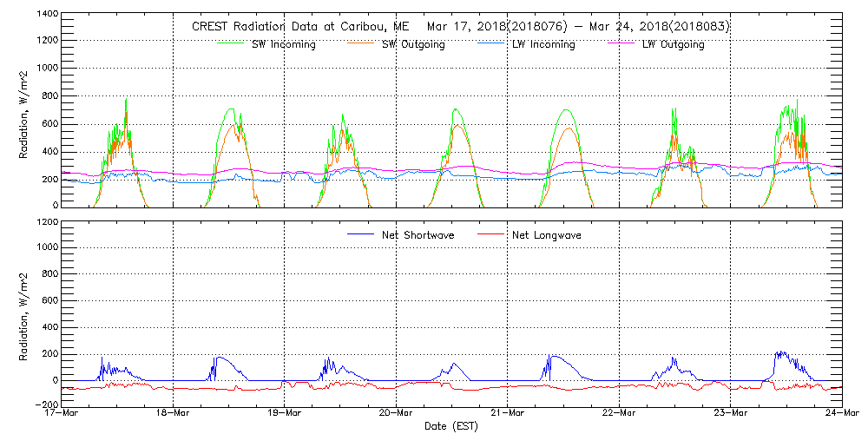This screenshot has height=434, width=868.
Task: Click the 21-Mar date tick label
Action: (507, 414)
